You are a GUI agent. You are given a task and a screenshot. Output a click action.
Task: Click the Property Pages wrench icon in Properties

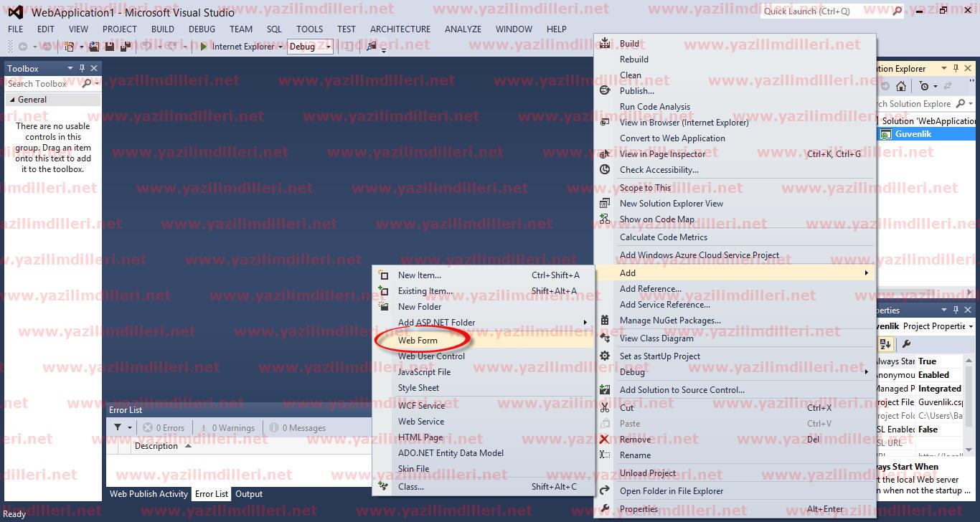coord(906,344)
